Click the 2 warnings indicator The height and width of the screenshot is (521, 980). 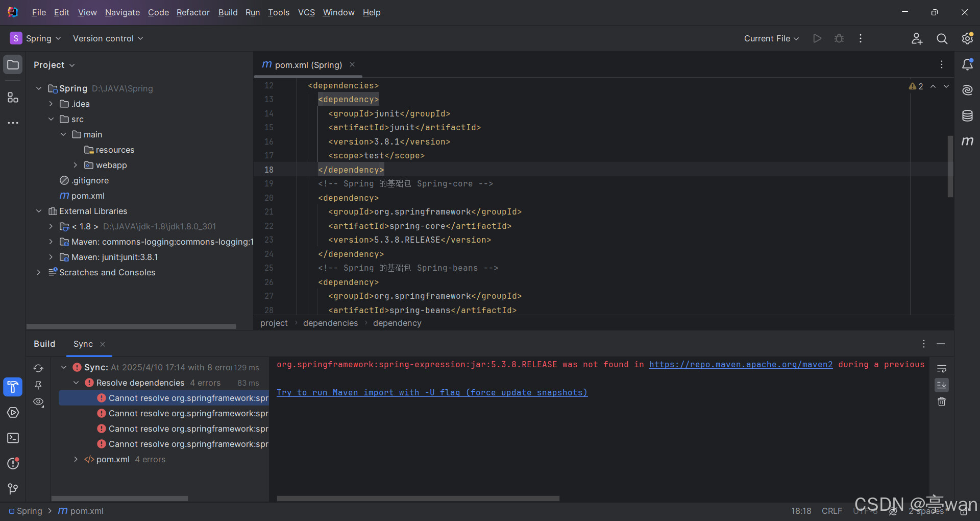pyautogui.click(x=916, y=86)
